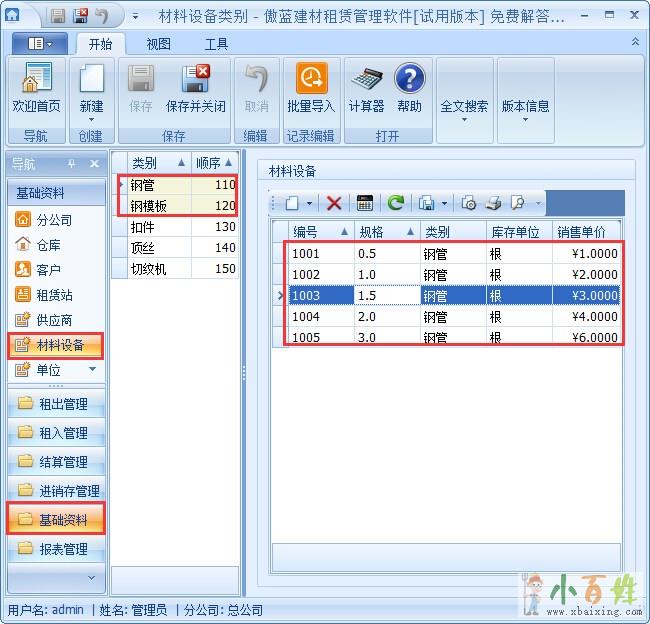Switch to the 工具 tab

pyautogui.click(x=216, y=44)
